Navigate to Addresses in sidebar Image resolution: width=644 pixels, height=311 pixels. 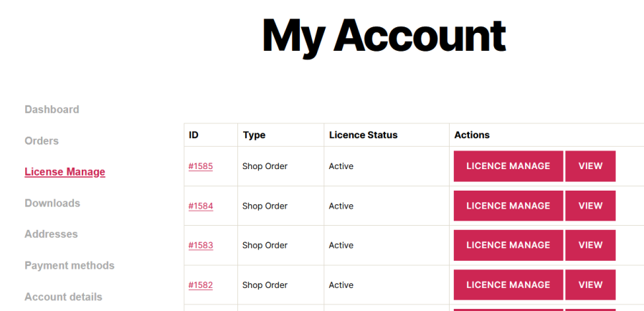(x=51, y=234)
